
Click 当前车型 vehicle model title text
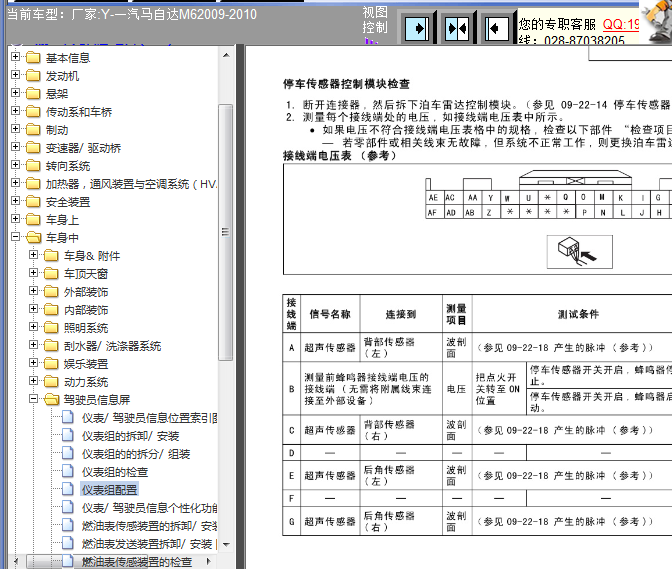(132, 15)
